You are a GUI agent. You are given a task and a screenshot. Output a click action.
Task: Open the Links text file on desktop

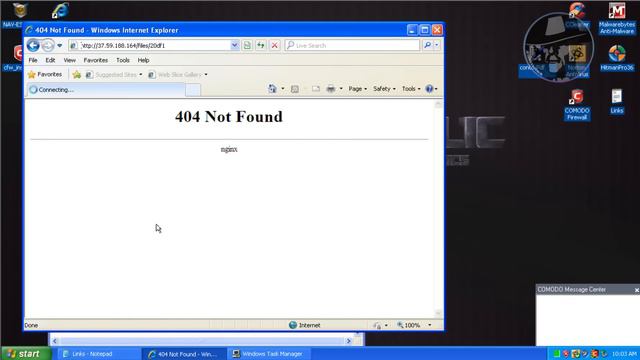[x=617, y=101]
